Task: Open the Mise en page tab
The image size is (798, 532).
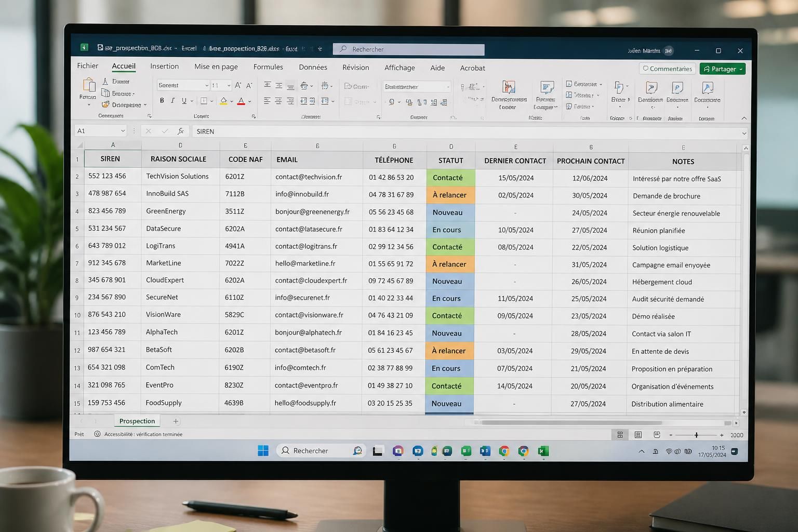Action: [x=216, y=66]
